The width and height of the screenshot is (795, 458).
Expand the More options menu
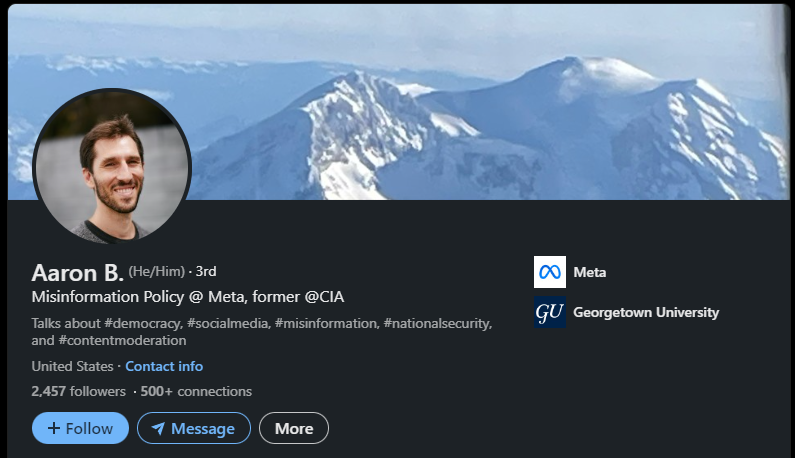[x=294, y=428]
